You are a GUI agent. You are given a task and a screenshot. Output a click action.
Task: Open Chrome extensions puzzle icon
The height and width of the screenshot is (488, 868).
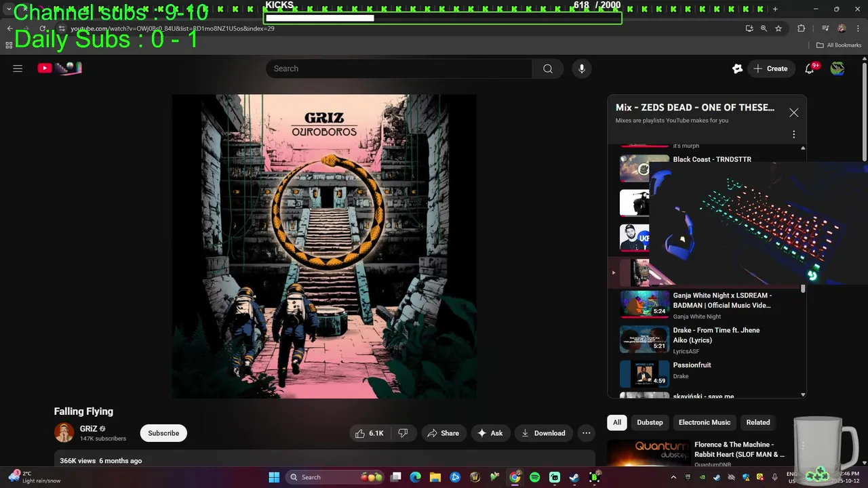pos(802,28)
